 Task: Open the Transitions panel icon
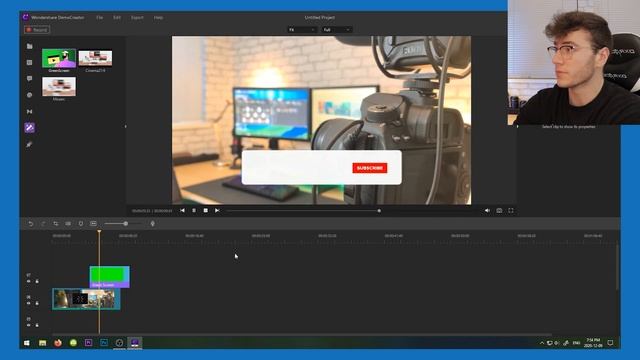tap(29, 111)
